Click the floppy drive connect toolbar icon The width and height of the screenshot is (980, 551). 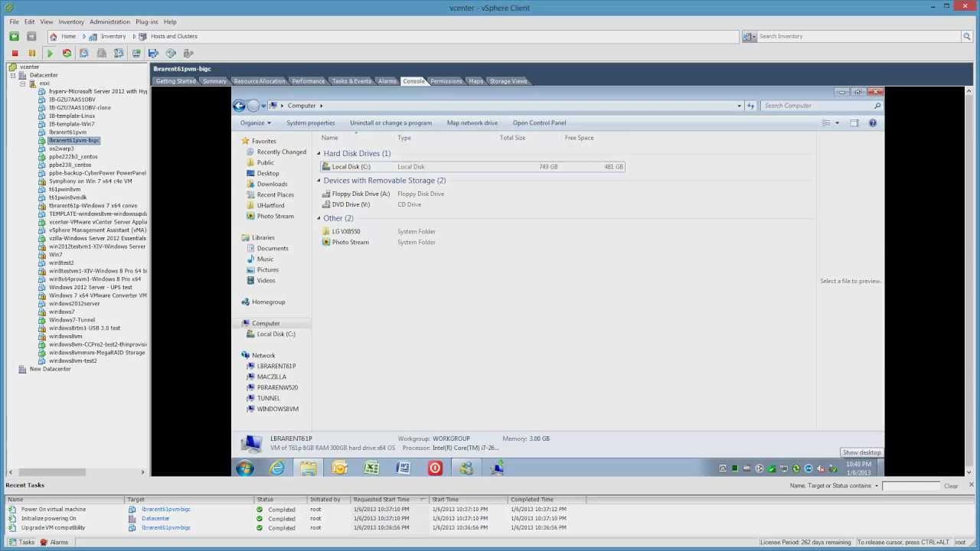click(x=153, y=54)
